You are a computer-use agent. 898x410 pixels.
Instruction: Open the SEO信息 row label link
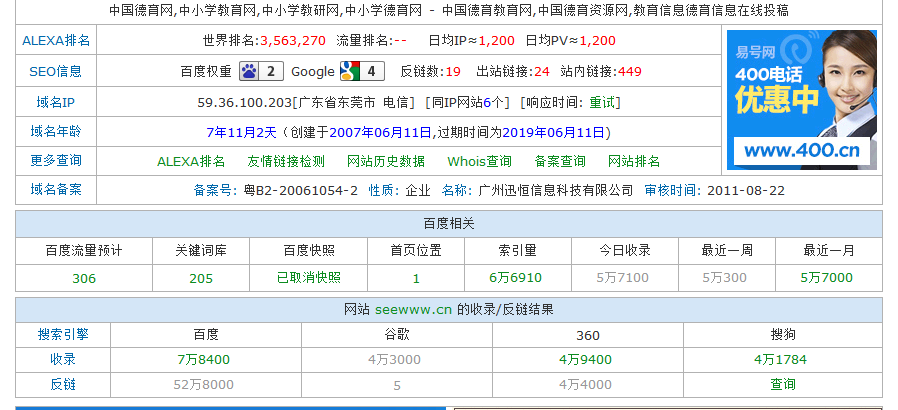56,72
